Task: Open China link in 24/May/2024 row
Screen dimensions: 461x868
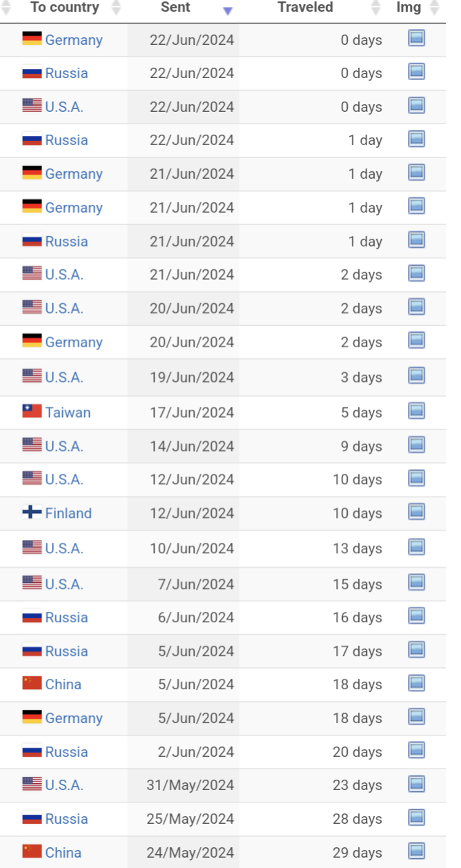Action: click(63, 853)
